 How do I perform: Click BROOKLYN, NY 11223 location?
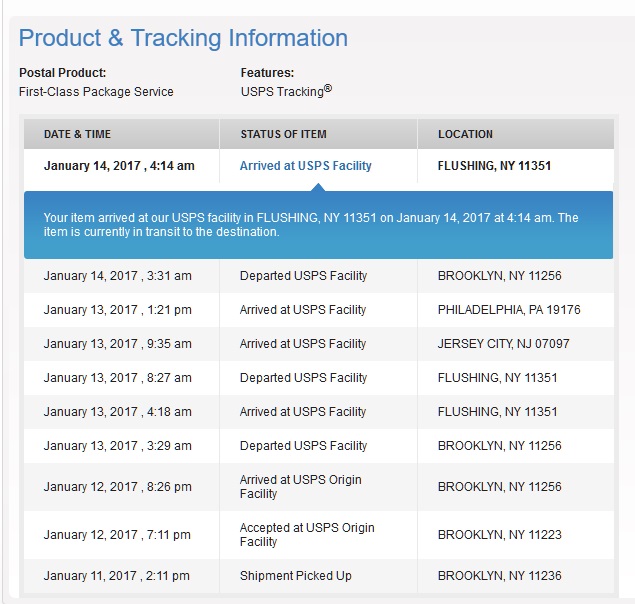pyautogui.click(x=499, y=535)
